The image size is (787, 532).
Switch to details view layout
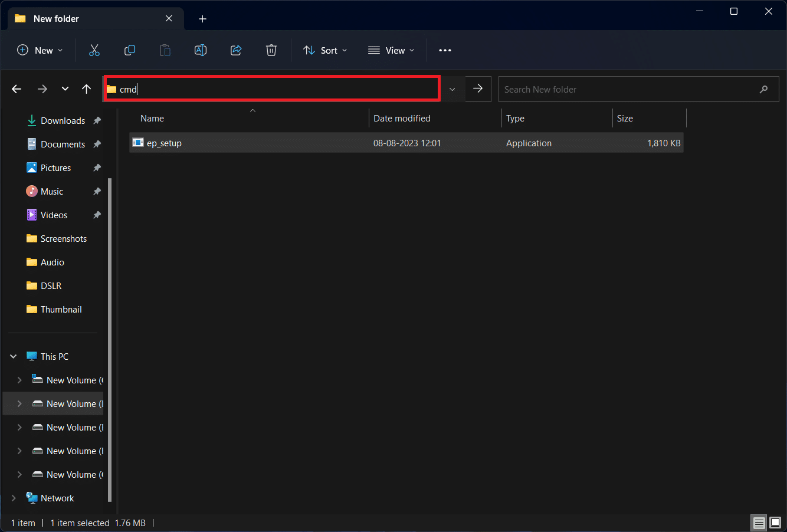(x=759, y=523)
